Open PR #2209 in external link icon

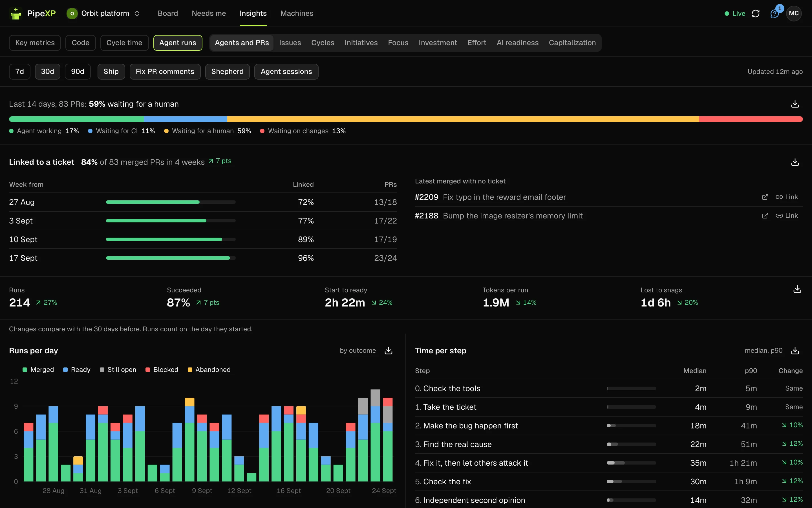point(765,197)
